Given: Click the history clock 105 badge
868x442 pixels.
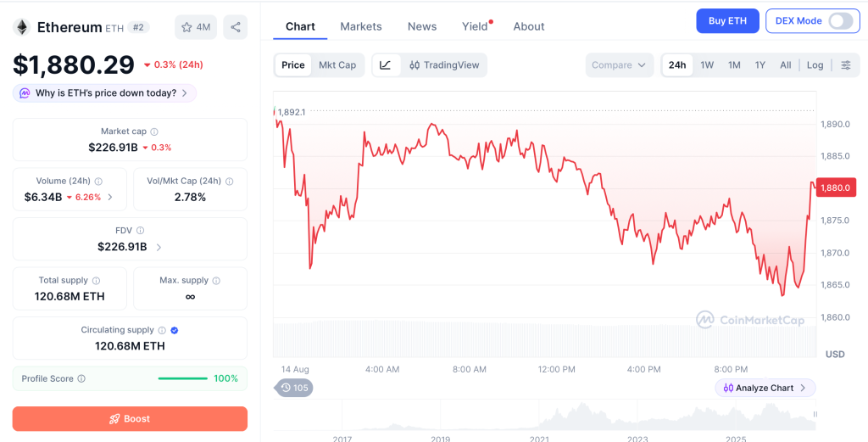Looking at the screenshot, I should 294,388.
